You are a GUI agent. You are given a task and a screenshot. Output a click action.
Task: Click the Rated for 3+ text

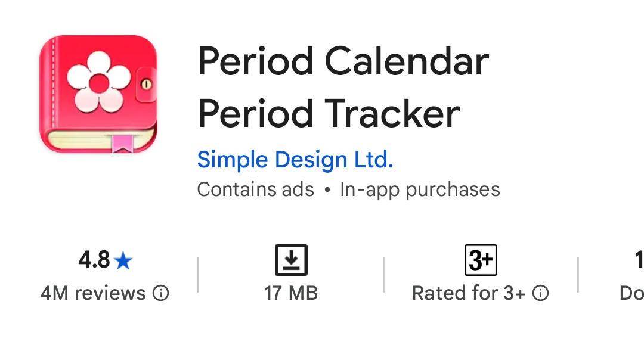coord(469,293)
